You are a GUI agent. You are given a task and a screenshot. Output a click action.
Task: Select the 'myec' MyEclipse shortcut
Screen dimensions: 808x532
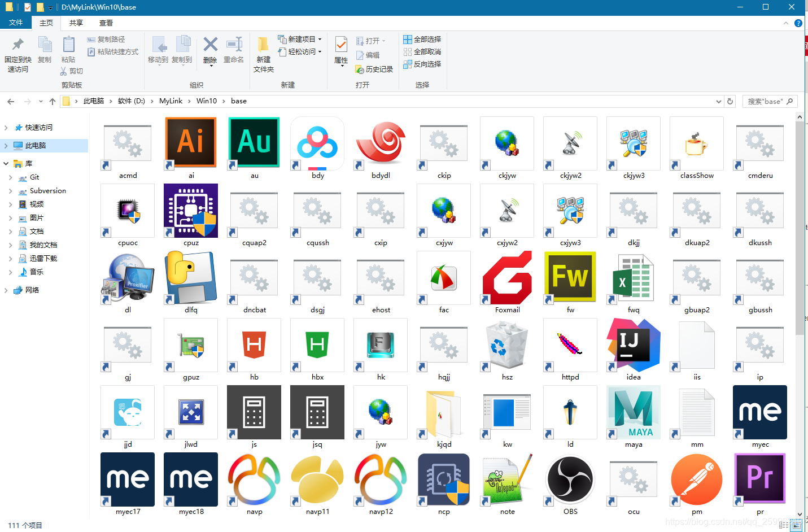click(760, 412)
